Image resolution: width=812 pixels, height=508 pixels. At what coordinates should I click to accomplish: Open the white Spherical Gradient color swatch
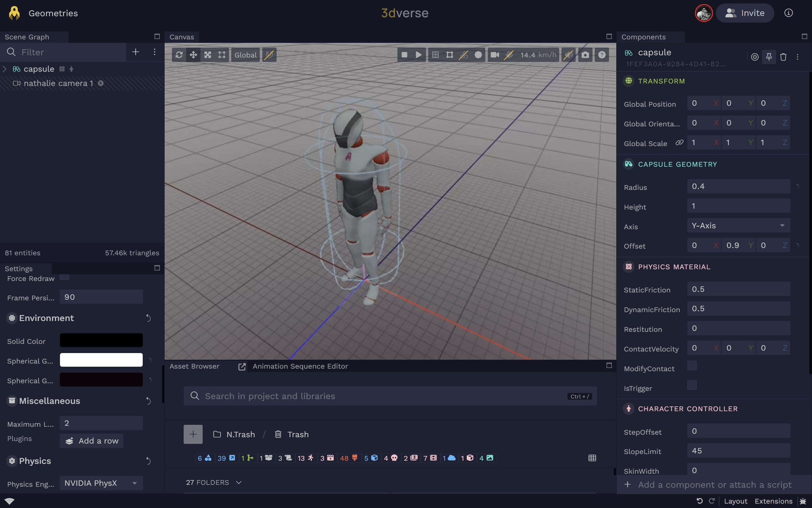(x=101, y=360)
